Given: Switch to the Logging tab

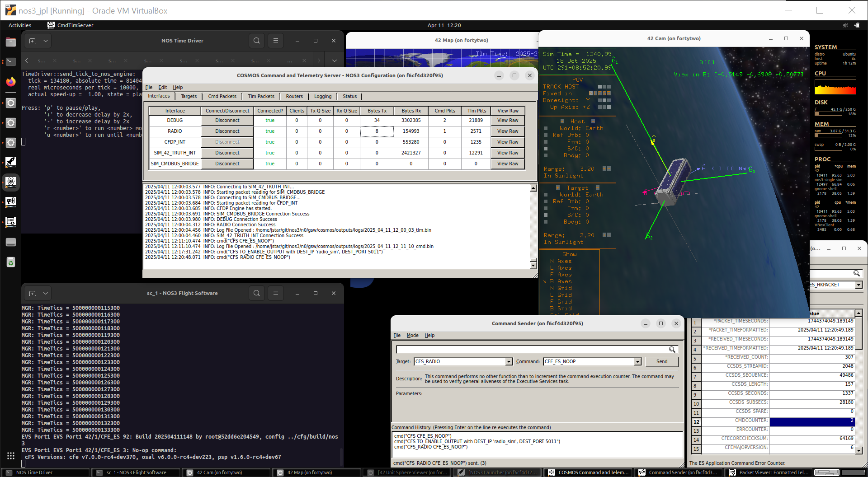Looking at the screenshot, I should (x=323, y=96).
